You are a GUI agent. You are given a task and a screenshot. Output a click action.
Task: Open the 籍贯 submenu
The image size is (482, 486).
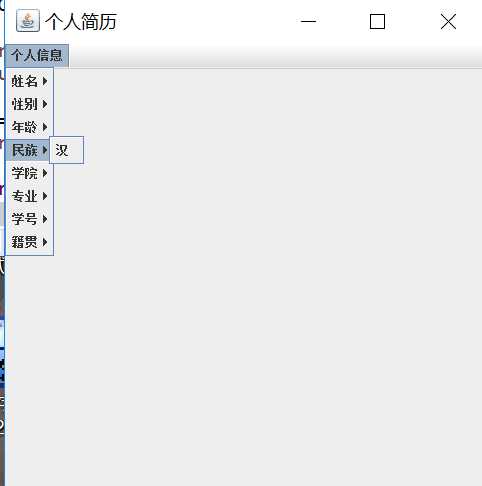pos(29,242)
